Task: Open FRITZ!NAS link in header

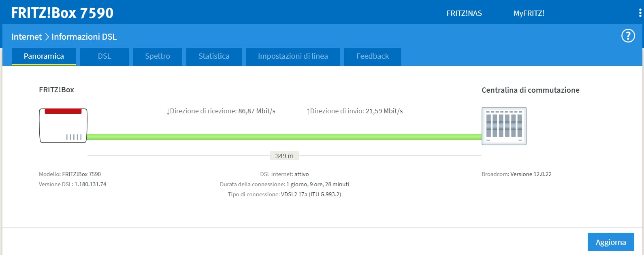Action: point(464,13)
